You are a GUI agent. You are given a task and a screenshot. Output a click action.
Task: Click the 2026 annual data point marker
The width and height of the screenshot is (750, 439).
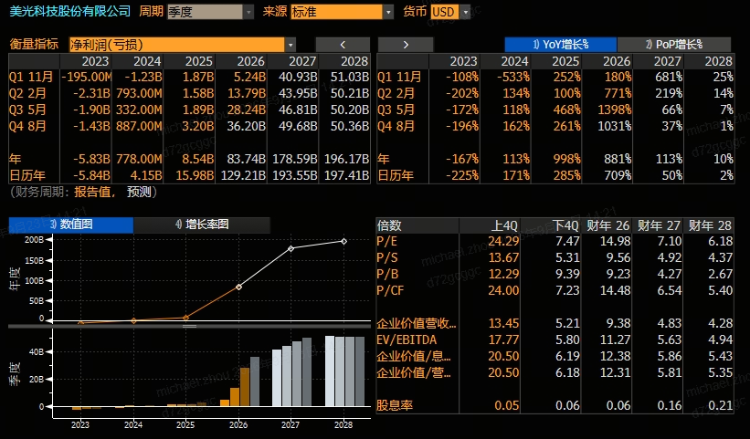point(239,287)
